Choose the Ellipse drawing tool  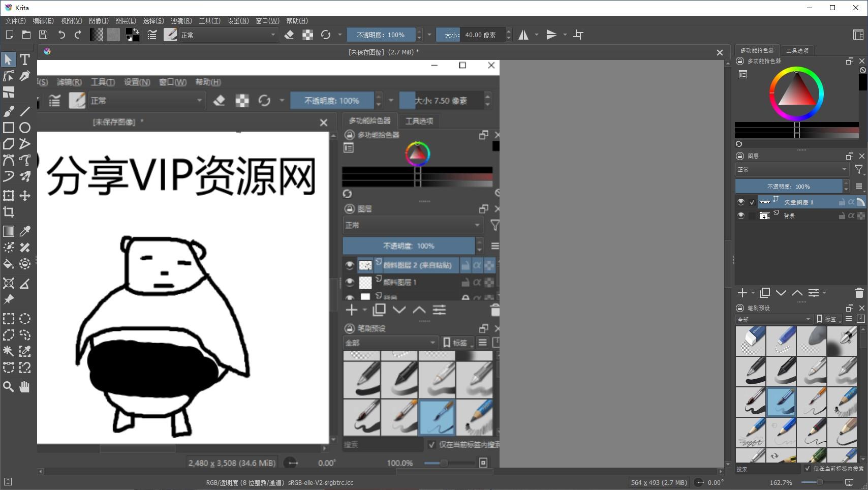pyautogui.click(x=24, y=128)
